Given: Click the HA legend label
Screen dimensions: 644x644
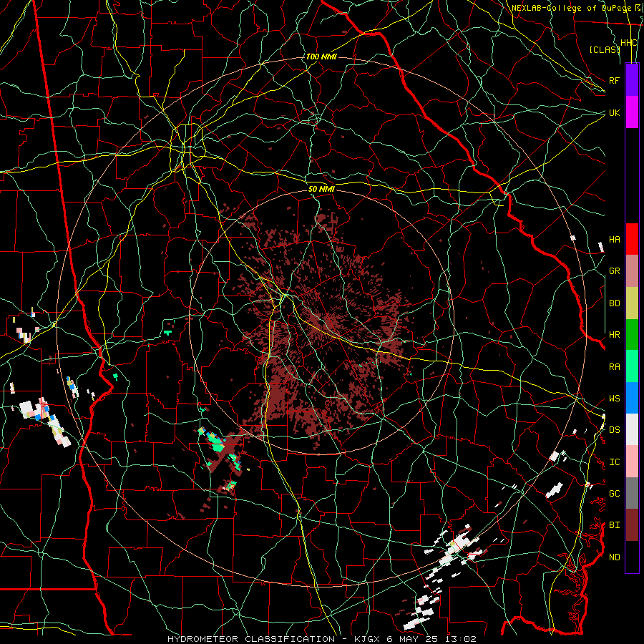Looking at the screenshot, I should click(x=614, y=239).
